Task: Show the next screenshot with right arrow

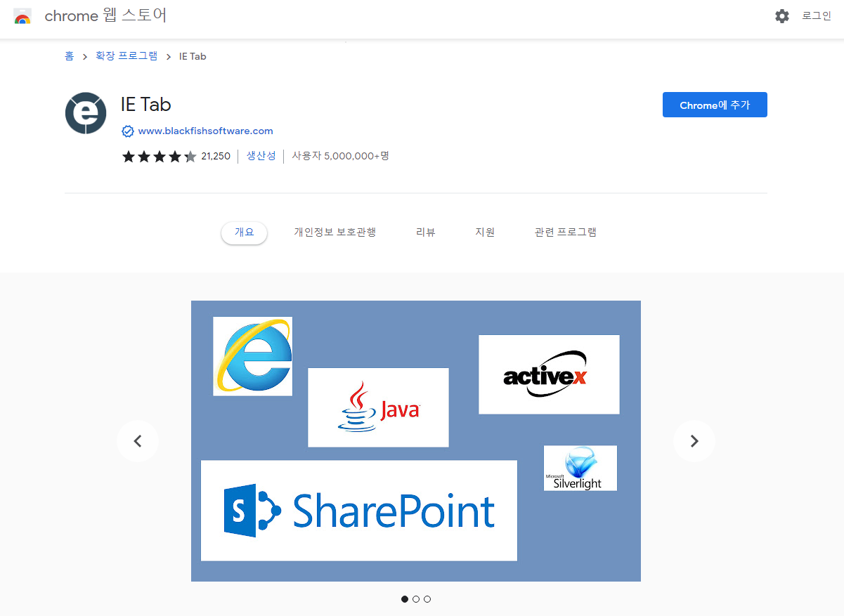Action: point(694,441)
